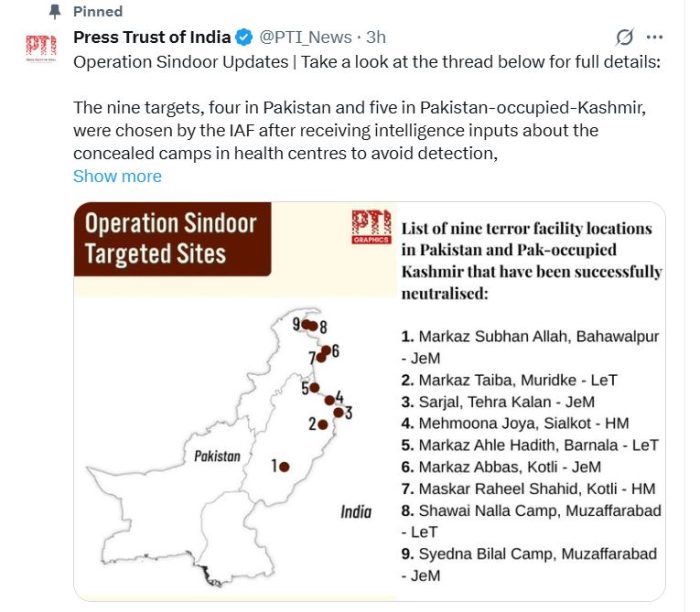Click the blue verified badge
700x612 pixels.
click(243, 38)
